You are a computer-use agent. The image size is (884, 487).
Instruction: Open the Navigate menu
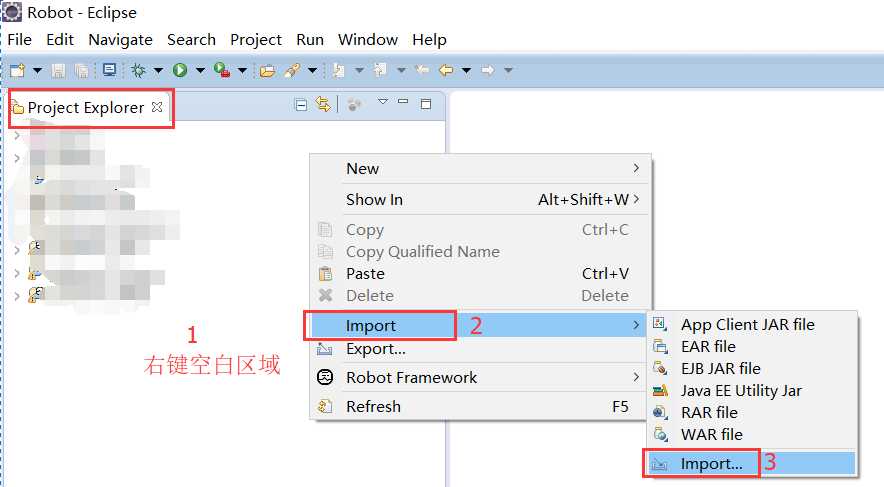[x=121, y=40]
